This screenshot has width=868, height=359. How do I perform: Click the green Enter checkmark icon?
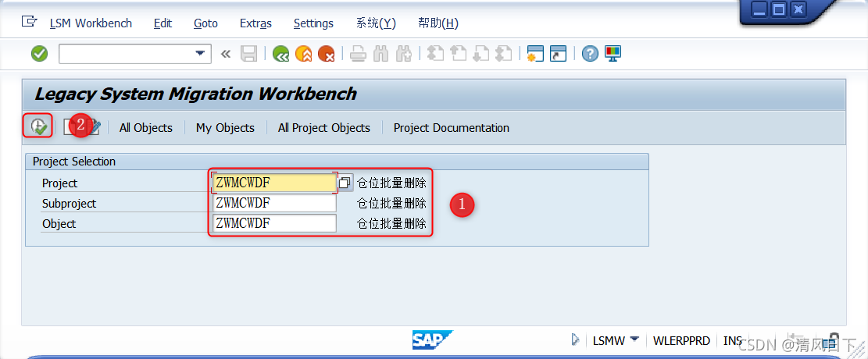click(x=39, y=54)
